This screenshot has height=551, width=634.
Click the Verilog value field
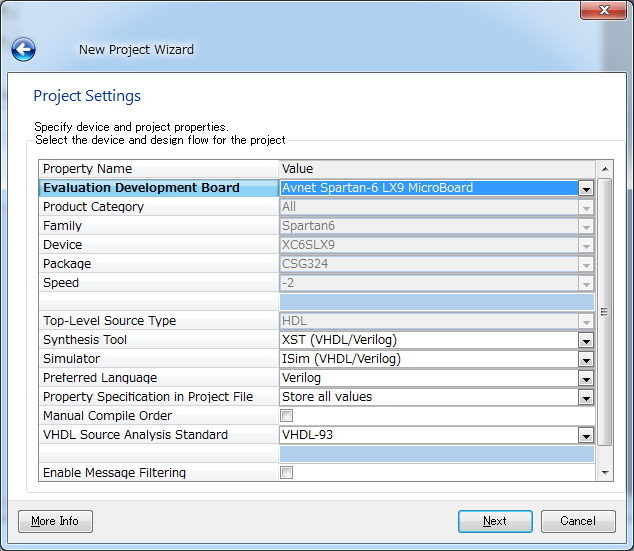[x=429, y=378]
